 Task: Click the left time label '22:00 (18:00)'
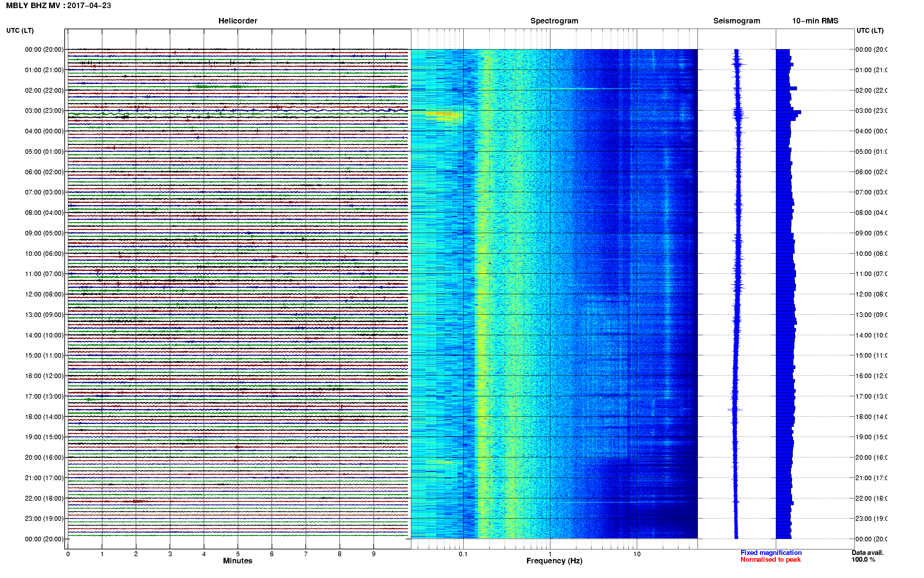[44, 498]
